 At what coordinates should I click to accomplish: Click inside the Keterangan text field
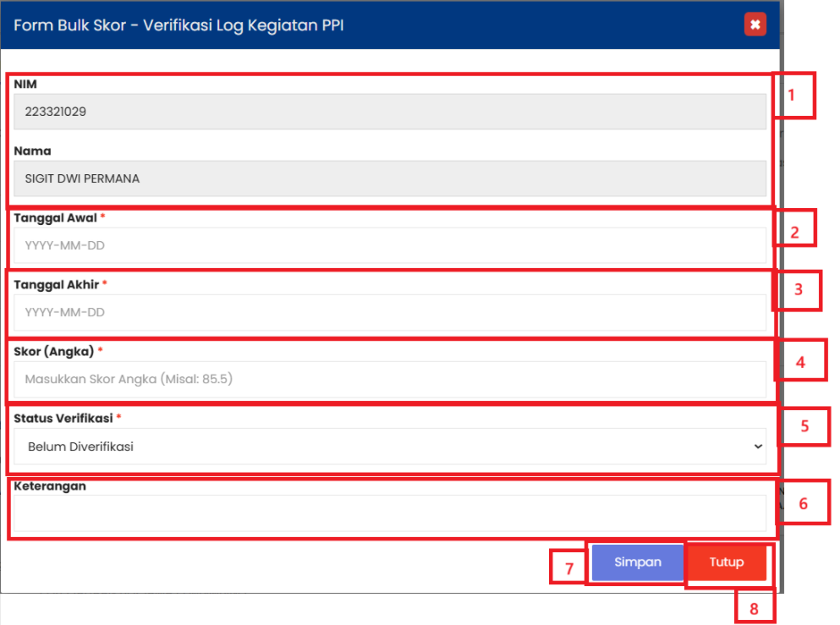tap(389, 513)
